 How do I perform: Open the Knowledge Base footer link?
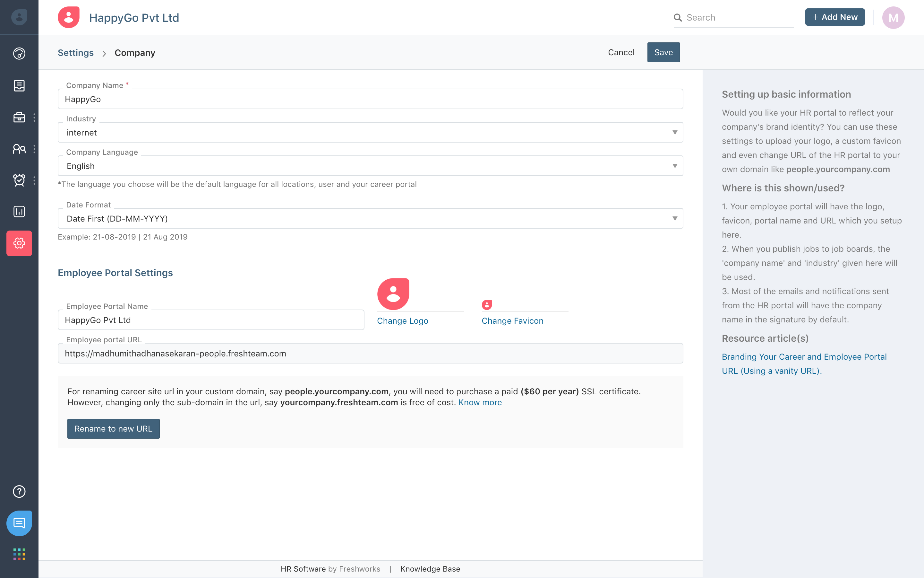click(x=430, y=569)
